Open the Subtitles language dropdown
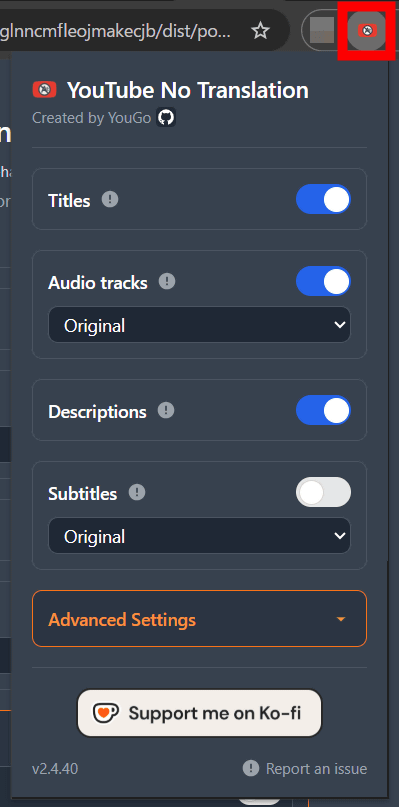 pos(199,536)
